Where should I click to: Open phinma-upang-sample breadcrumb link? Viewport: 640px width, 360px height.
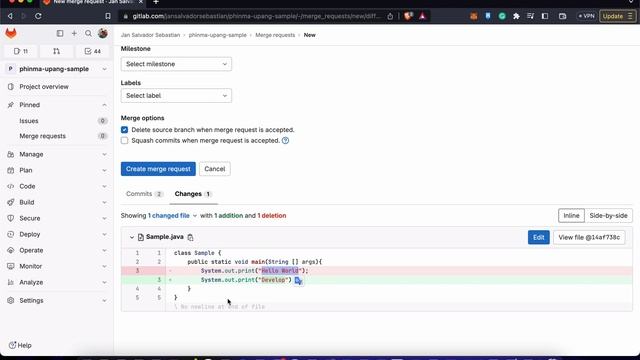coord(218,35)
